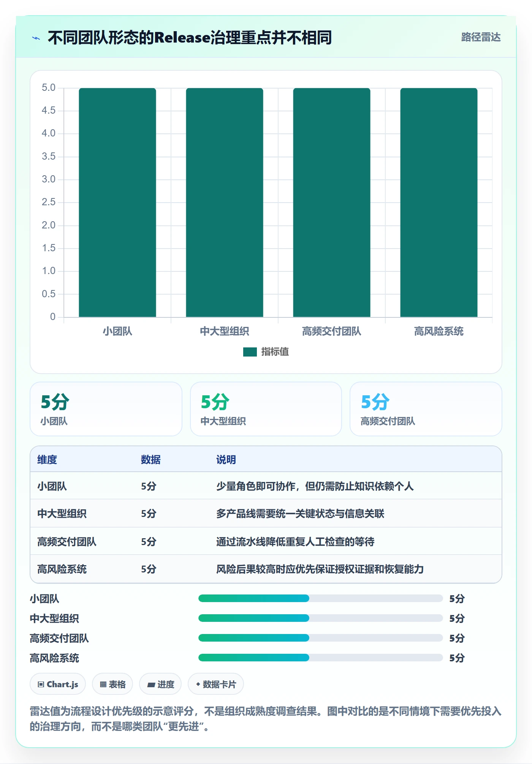Click the 高风险系统 progress bar

(320, 658)
